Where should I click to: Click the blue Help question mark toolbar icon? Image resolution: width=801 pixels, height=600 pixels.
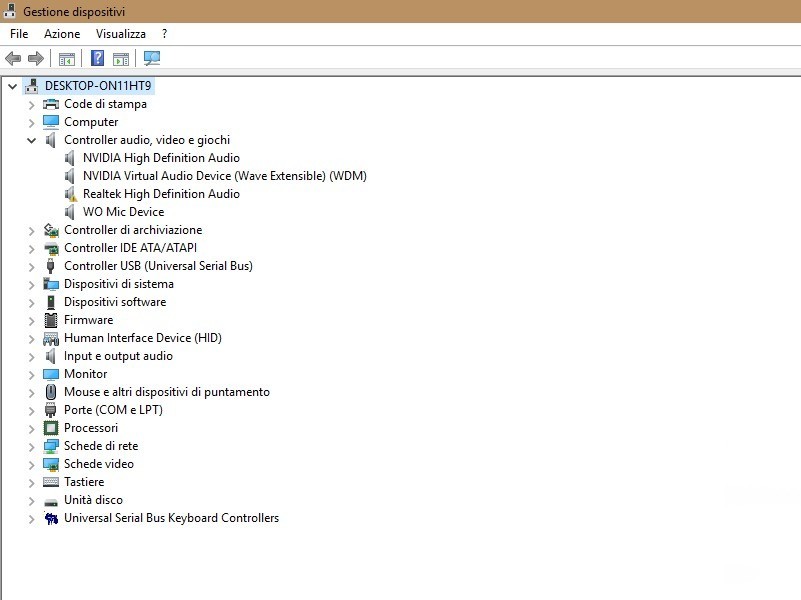point(98,59)
